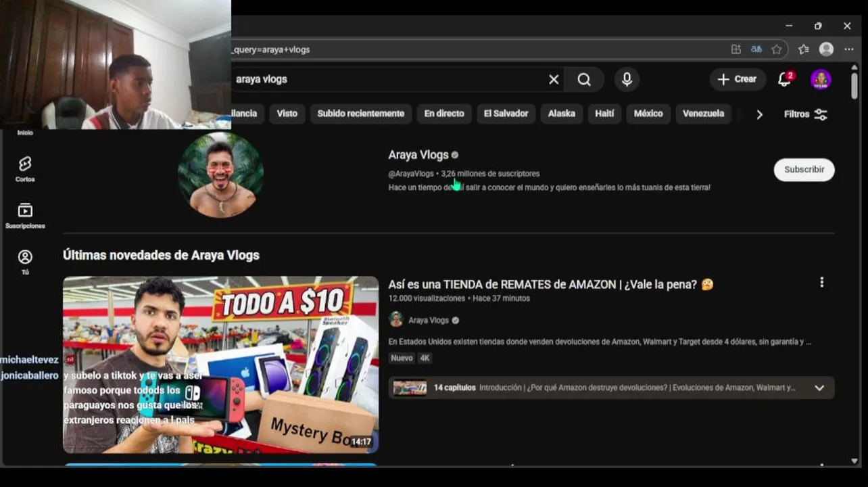Click the magnifying glass search button

coord(584,80)
